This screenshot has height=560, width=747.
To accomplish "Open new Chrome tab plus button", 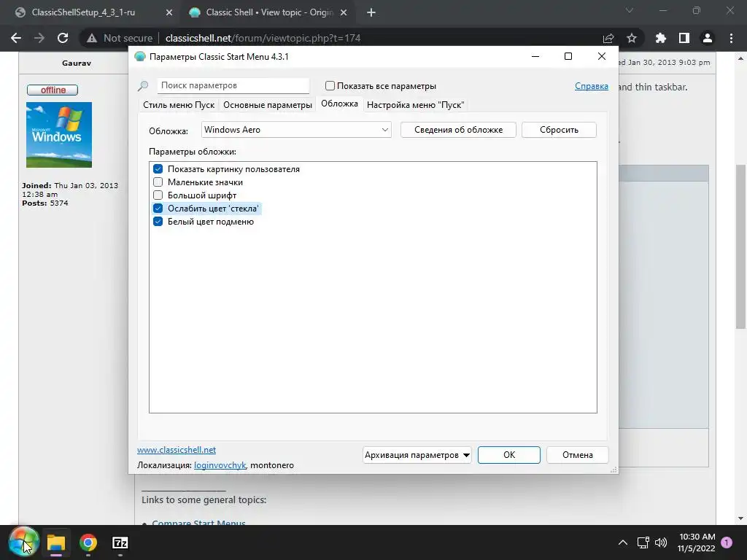I will tap(371, 13).
